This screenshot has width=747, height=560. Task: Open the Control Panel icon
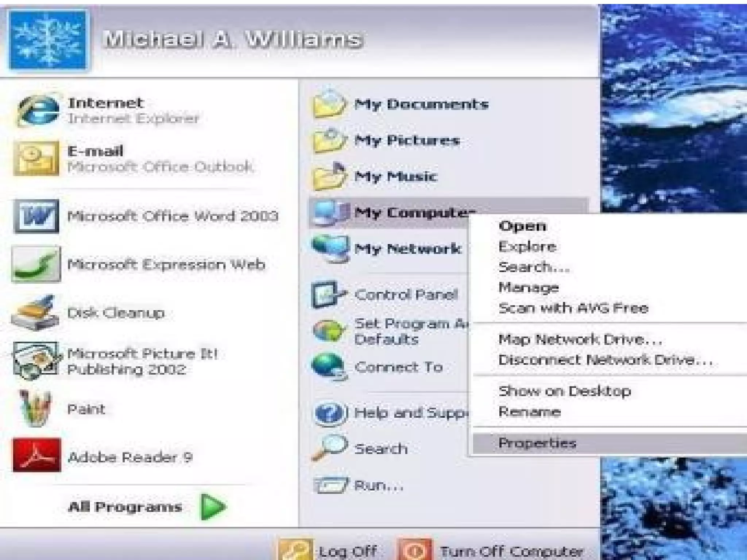pos(327,294)
